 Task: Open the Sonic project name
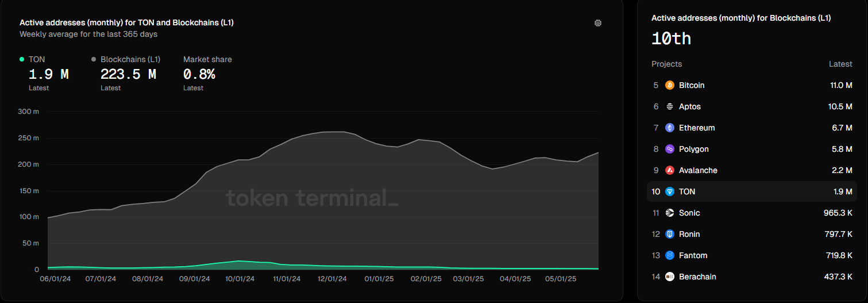pyautogui.click(x=689, y=213)
